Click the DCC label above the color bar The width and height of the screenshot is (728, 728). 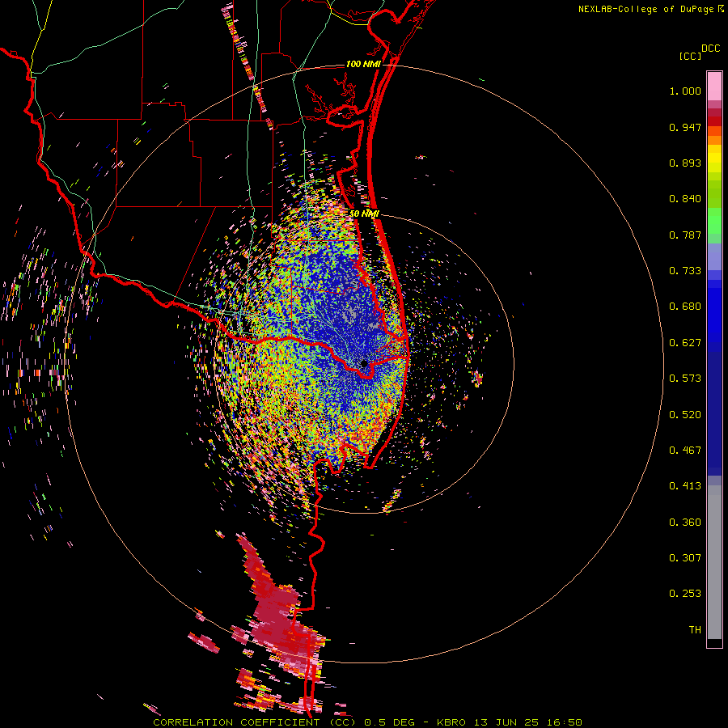click(x=710, y=49)
